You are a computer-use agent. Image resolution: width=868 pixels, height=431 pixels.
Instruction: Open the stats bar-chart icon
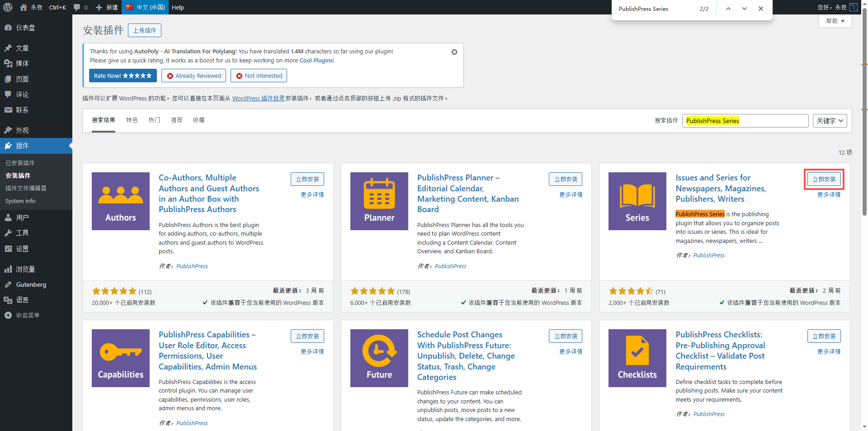tap(8, 269)
